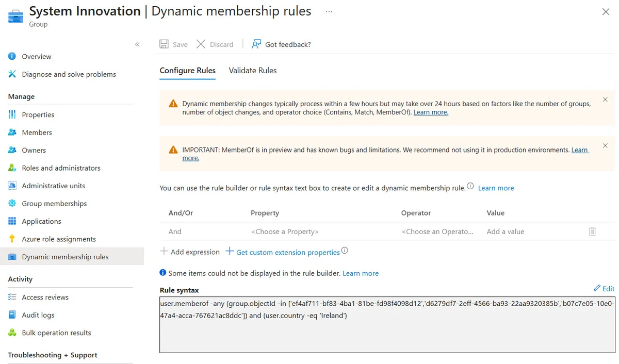The width and height of the screenshot is (619, 364).
Task: Click the Bulk operation results icon
Action: (12, 333)
